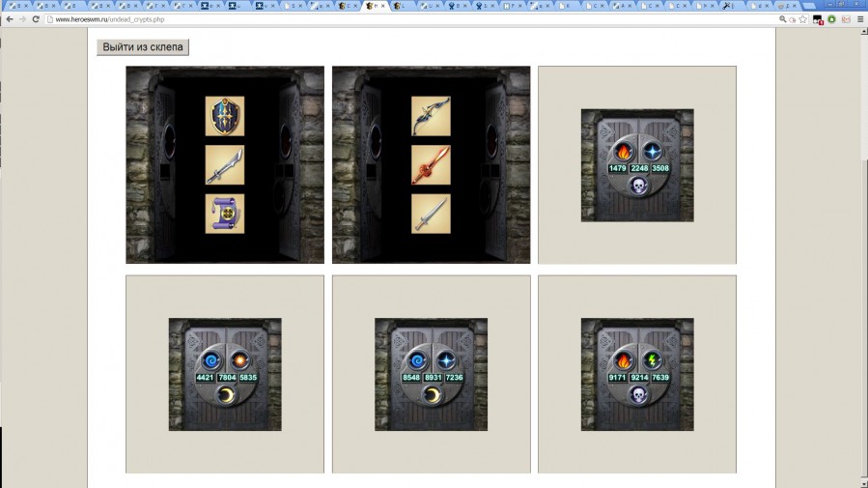
Task: Click the number 1479 on the door
Action: pyautogui.click(x=617, y=168)
